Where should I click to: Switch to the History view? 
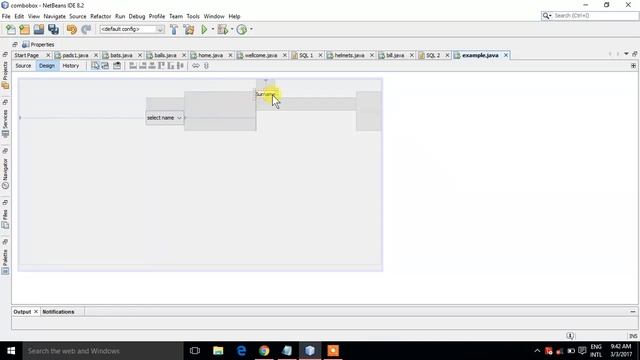click(x=71, y=66)
